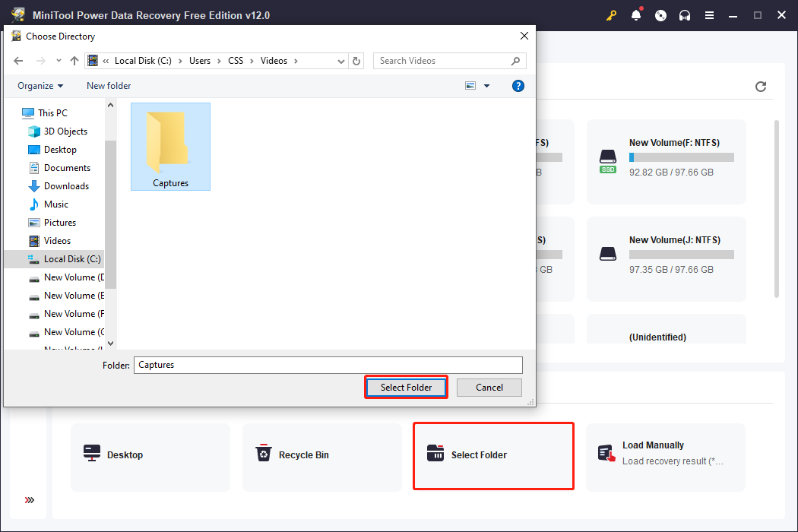Viewport: 798px width, 532px height.
Task: Click the refresh drives icon in MiniTool window
Action: point(761,87)
